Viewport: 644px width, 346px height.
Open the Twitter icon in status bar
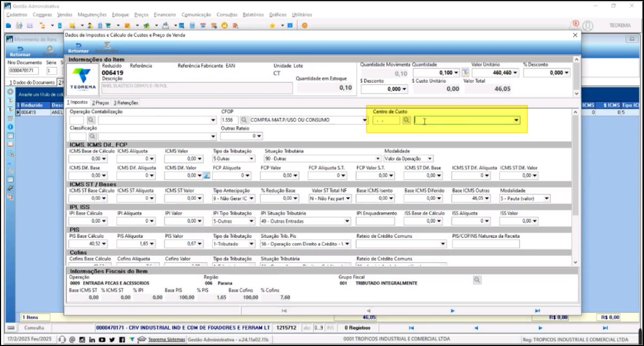112,340
